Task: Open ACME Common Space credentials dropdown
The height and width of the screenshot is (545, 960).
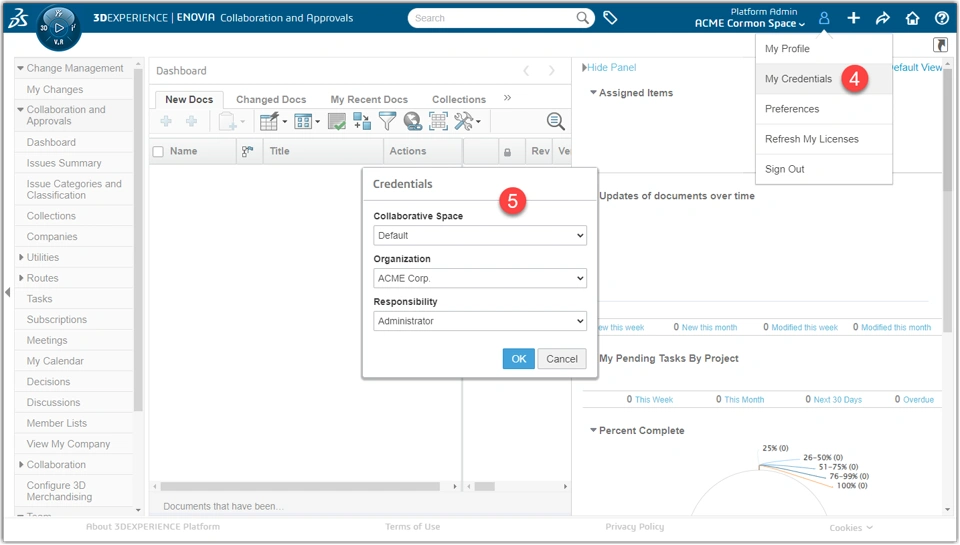Action: [x=749, y=24]
